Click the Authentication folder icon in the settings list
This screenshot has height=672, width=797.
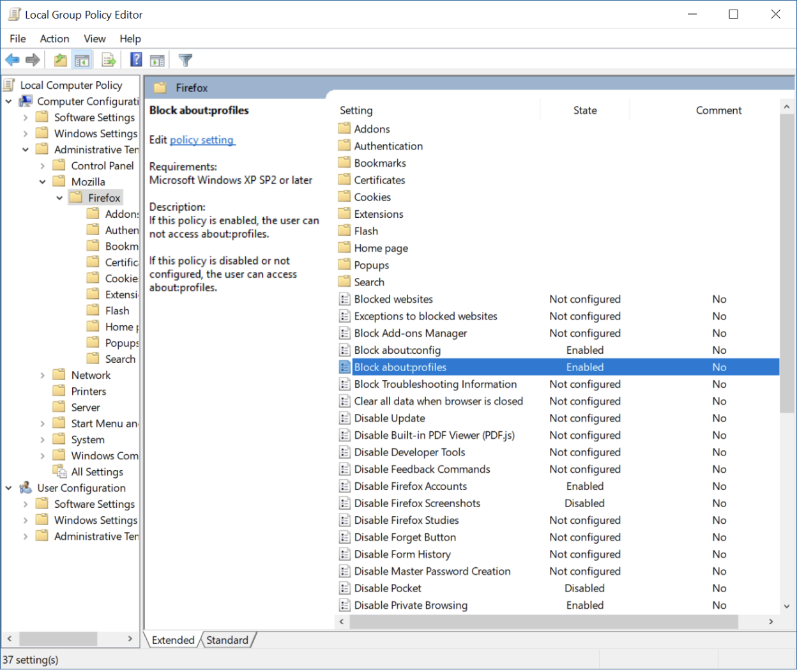(x=344, y=146)
